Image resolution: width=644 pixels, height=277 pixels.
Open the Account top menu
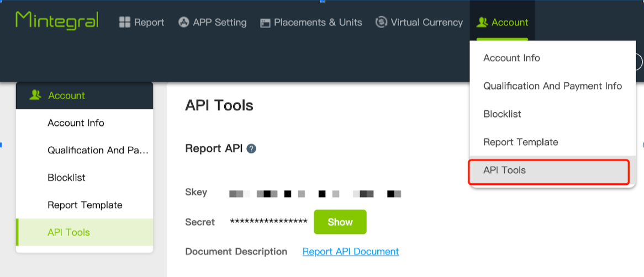(502, 22)
